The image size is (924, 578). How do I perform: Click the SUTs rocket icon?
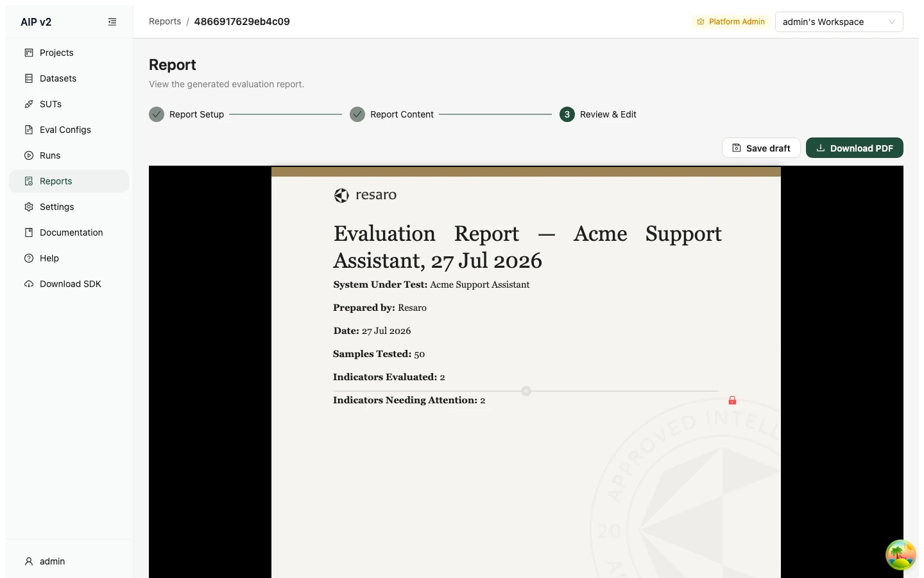pos(29,104)
